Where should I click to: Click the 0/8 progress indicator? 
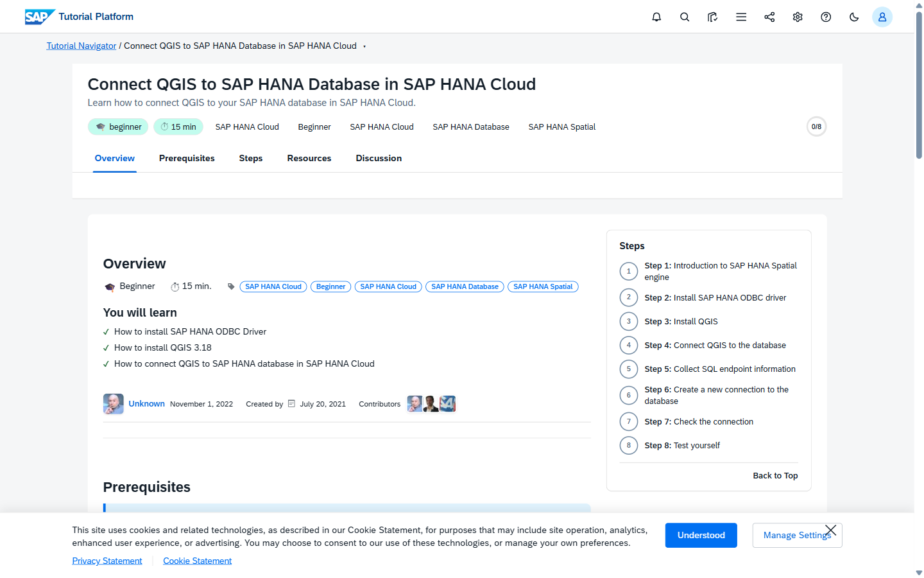816,127
